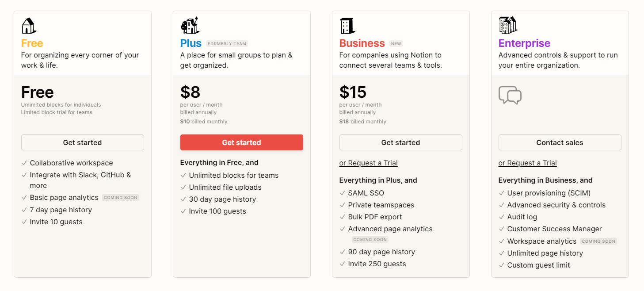Viewport: 644px width, 291px height.
Task: Click the Enterprise plan city buildings icon
Action: (x=508, y=25)
